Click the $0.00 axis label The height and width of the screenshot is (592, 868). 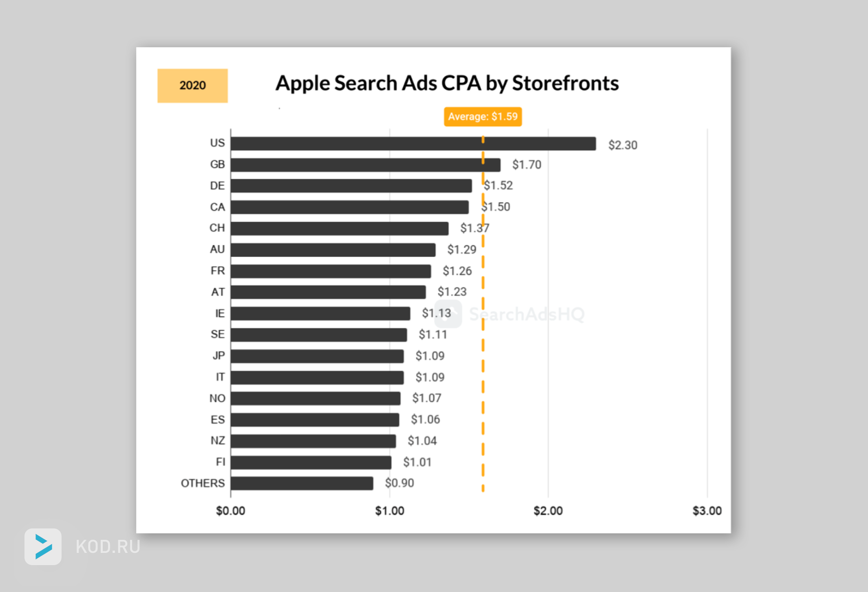click(230, 511)
